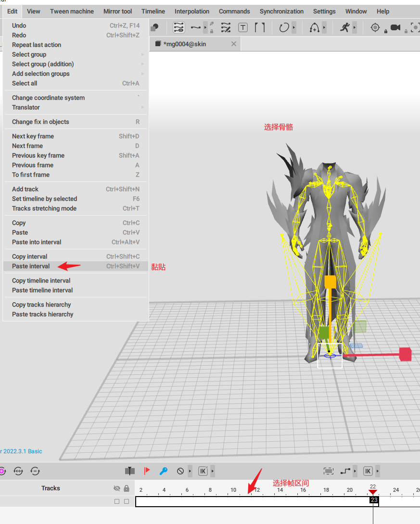
Task: Toggle the small pin icon above the lock
Action: (212, 24)
